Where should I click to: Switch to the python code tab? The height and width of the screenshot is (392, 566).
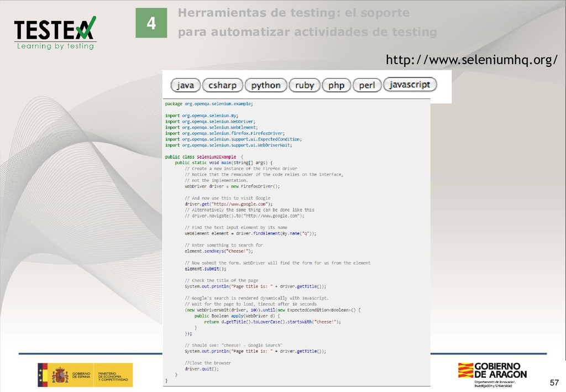tap(266, 85)
